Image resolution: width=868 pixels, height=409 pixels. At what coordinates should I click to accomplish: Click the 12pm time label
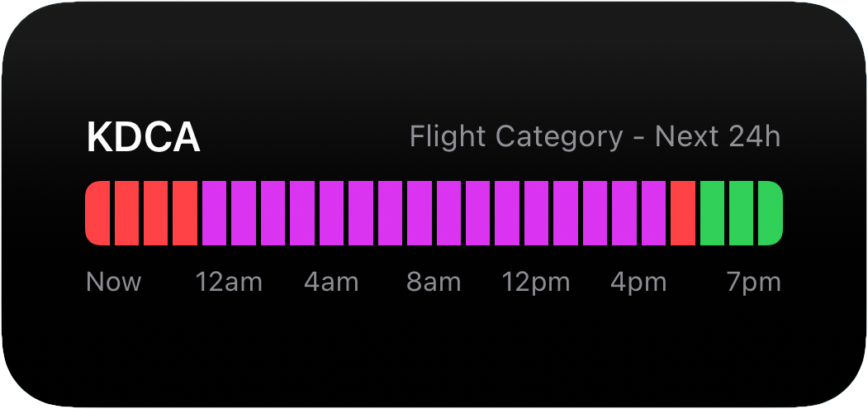(x=536, y=282)
